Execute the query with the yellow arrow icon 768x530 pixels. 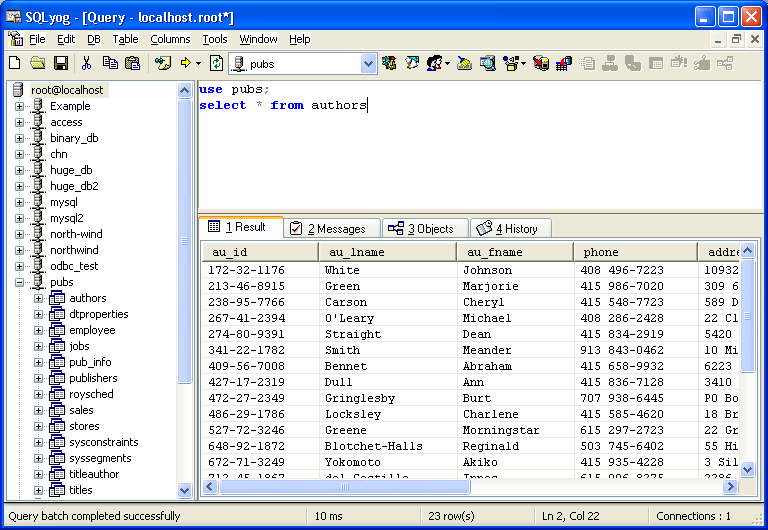pyautogui.click(x=185, y=63)
